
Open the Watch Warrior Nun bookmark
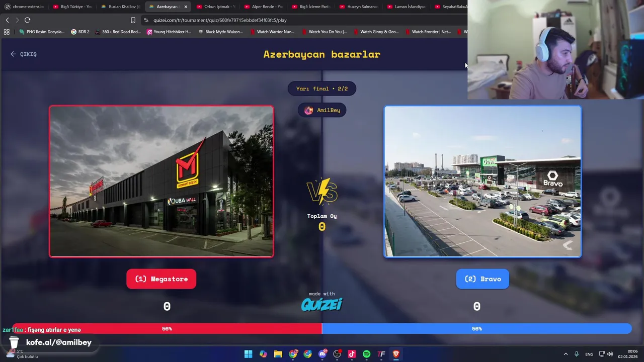tap(272, 32)
